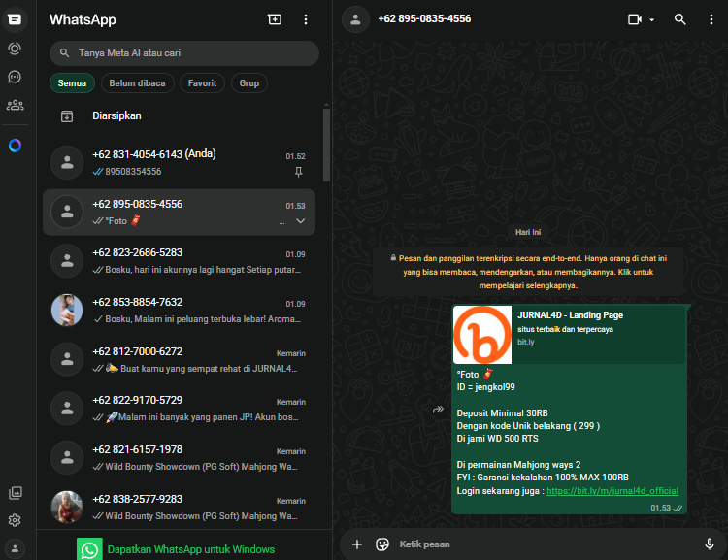728x560 pixels.
Task: Open the profile avatar at the sidebar bottom
Action: tap(15, 548)
